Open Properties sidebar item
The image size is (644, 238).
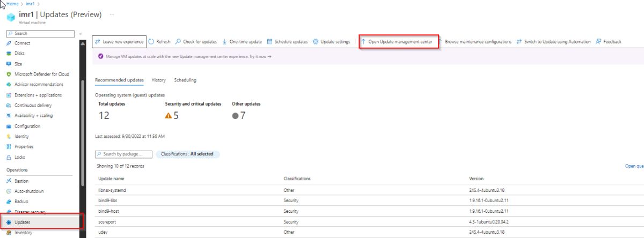tap(24, 147)
